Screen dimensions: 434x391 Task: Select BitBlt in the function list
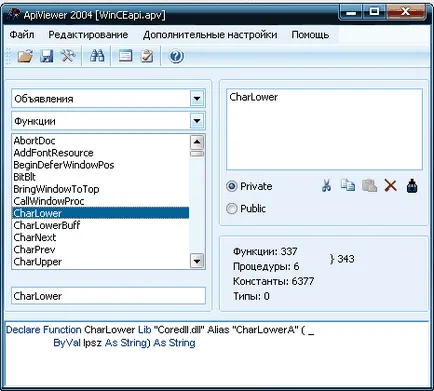point(100,177)
